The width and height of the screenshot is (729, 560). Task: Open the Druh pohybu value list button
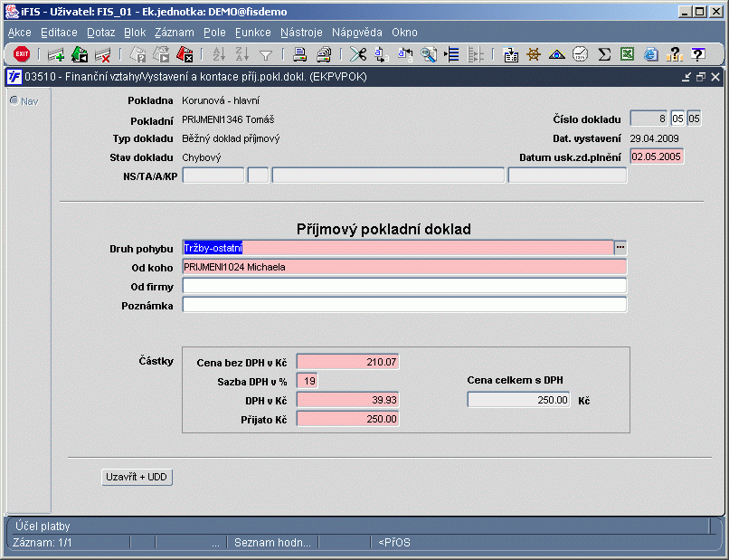tap(620, 247)
